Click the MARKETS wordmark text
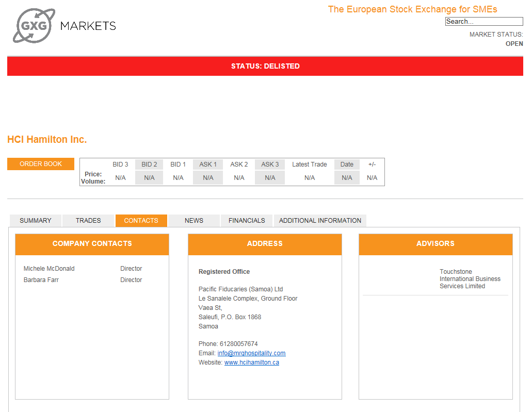 pos(88,26)
